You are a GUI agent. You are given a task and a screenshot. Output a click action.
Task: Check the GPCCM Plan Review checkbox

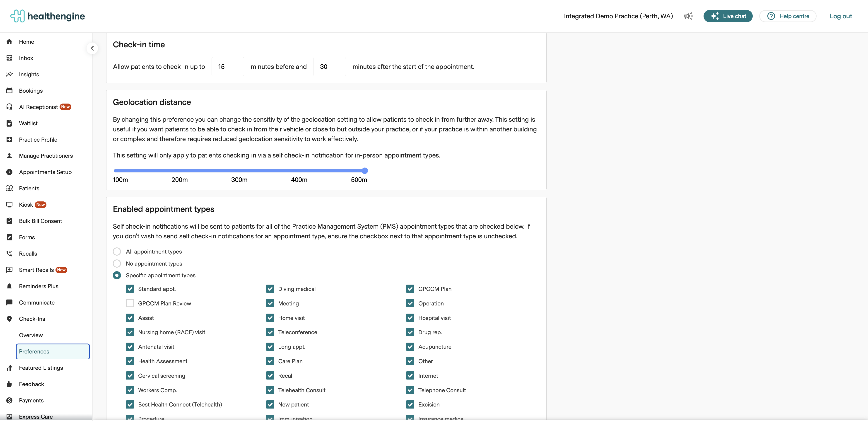[130, 303]
